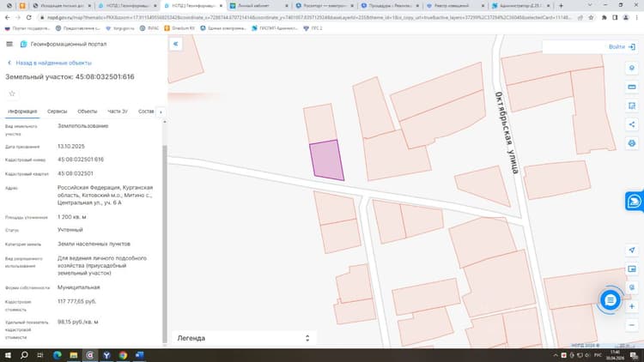Image resolution: width=644 pixels, height=362 pixels.
Task: Add parcel to favorites with star icon
Action: click(12, 94)
